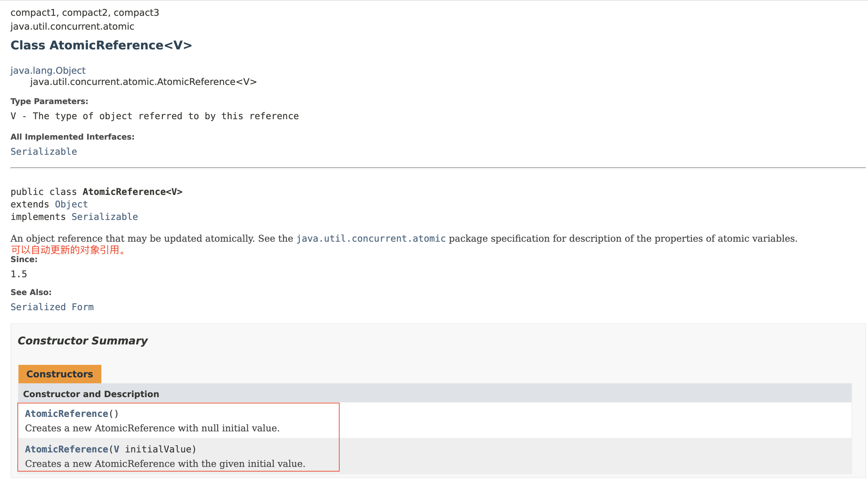868x488 pixels.
Task: Click the 'See Also:' label
Action: coord(31,292)
